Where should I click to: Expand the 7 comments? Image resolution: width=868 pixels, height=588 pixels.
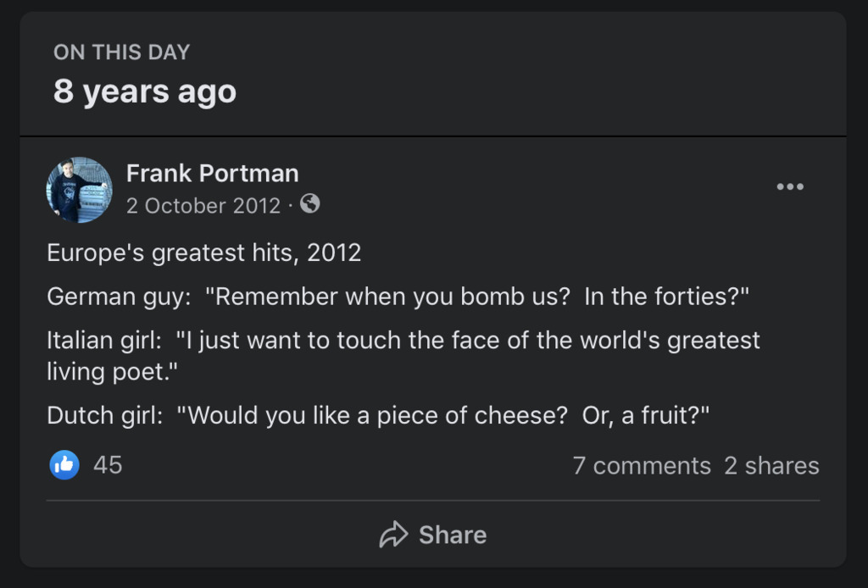[641, 465]
